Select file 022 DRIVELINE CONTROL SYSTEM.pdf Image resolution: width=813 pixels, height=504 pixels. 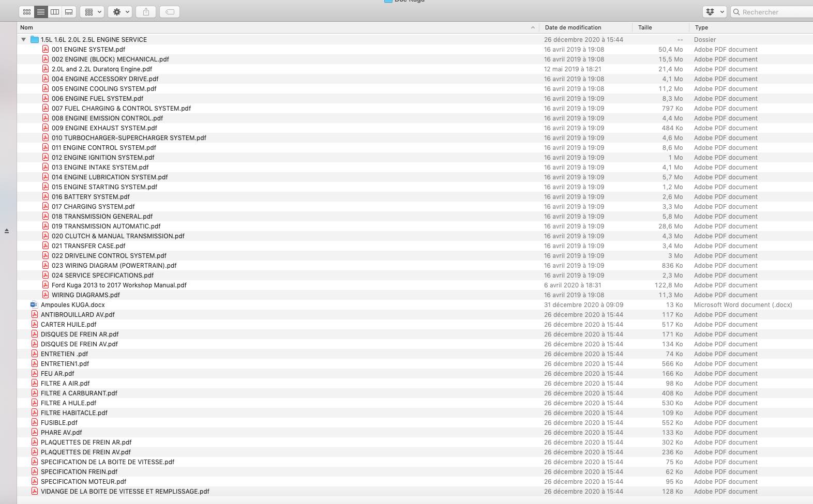click(109, 255)
